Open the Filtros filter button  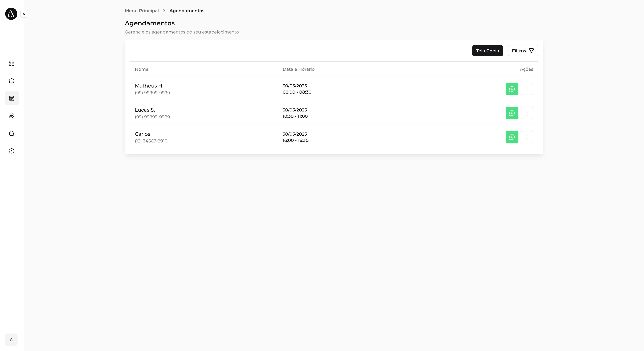click(523, 51)
